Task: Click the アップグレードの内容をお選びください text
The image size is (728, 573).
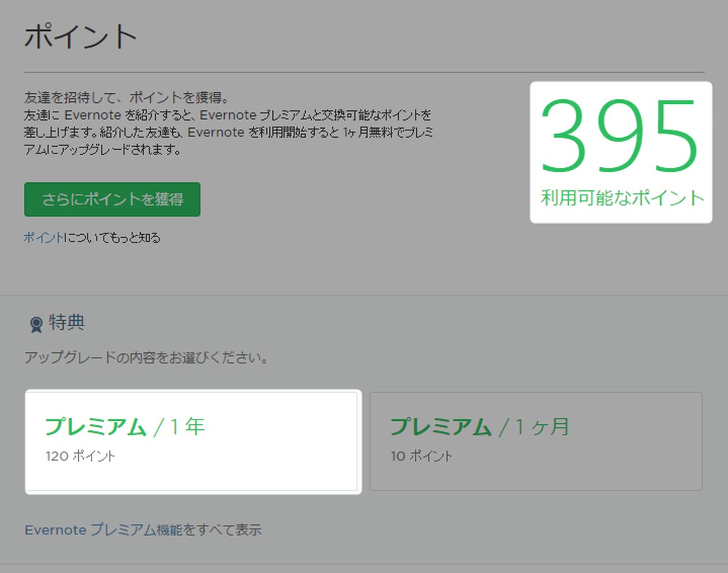Action: pos(146,358)
